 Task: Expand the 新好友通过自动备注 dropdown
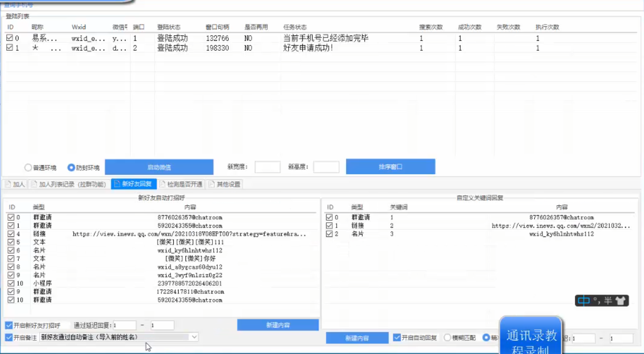click(x=194, y=337)
